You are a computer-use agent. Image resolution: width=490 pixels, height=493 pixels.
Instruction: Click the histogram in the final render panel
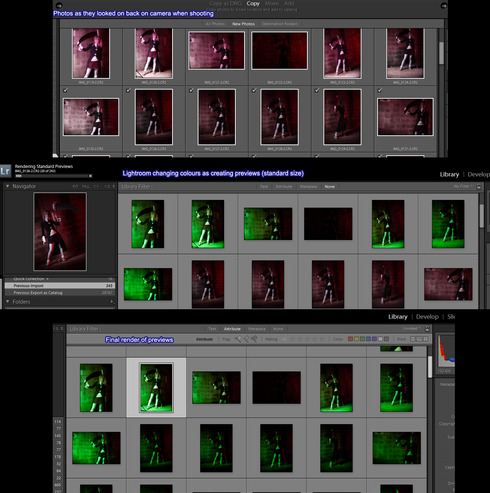pyautogui.click(x=446, y=351)
